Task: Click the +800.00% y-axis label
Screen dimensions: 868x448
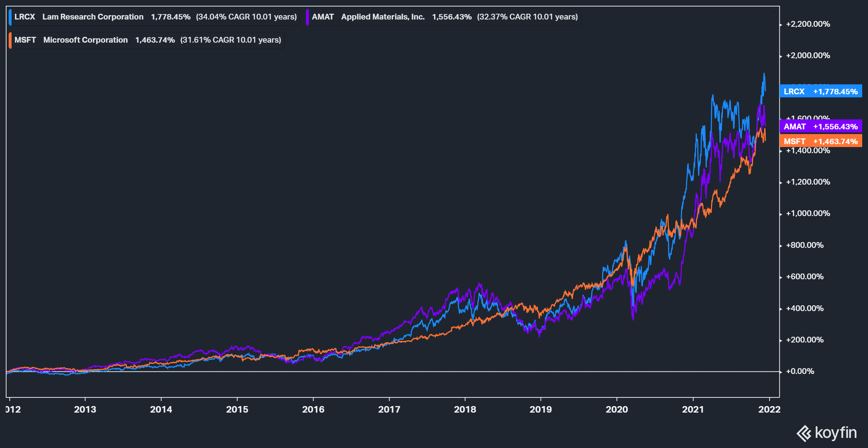Action: 805,245
